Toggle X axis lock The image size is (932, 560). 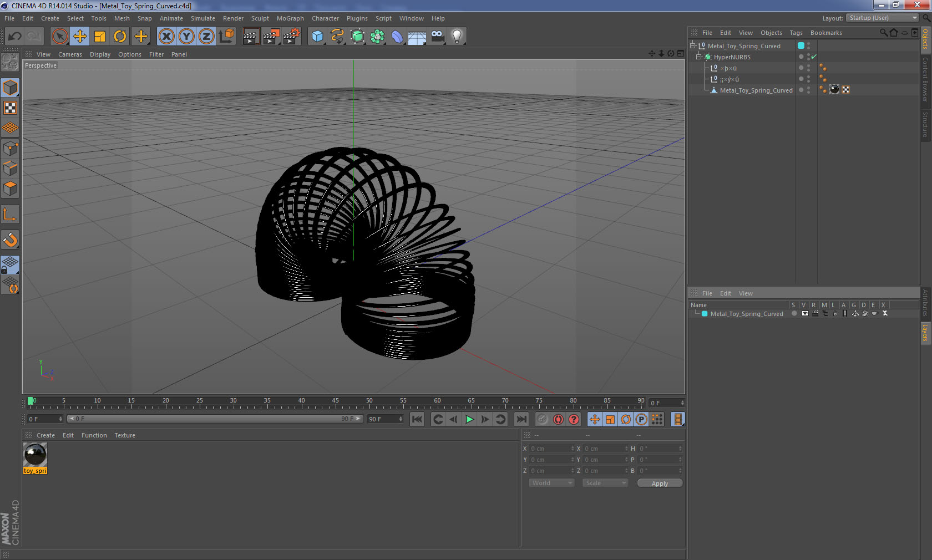(x=166, y=37)
